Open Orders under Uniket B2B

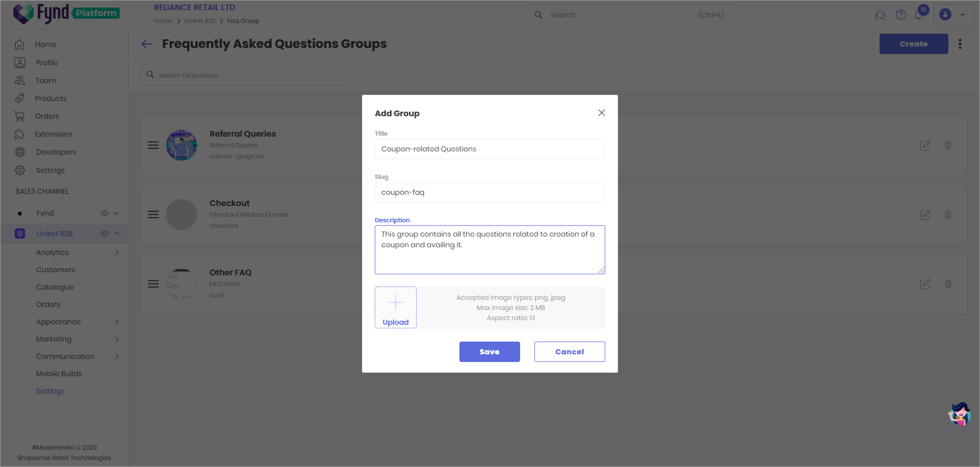48,304
